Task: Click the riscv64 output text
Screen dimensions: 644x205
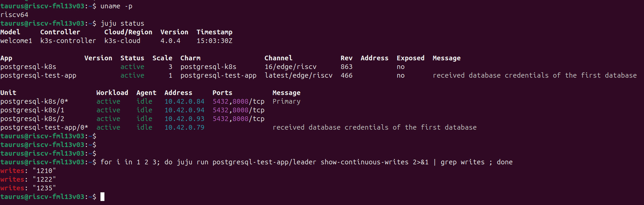Action: [14, 15]
